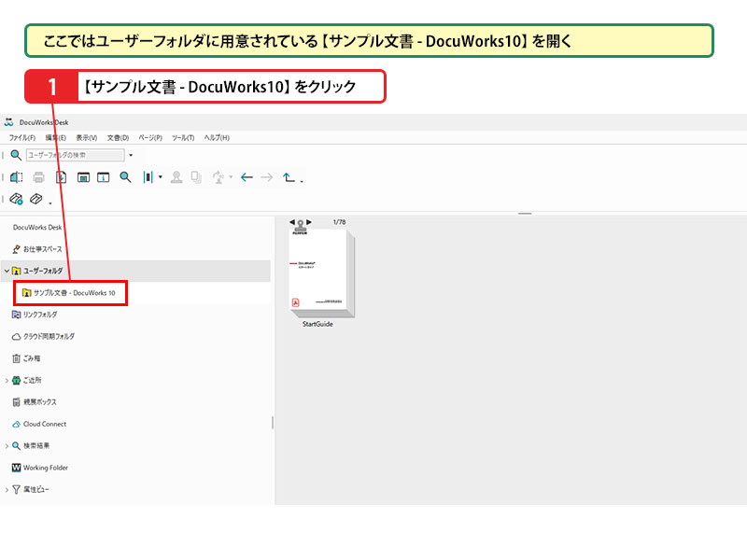Click the binder clip icon above StartGuide
747x560 pixels.
pyautogui.click(x=300, y=225)
